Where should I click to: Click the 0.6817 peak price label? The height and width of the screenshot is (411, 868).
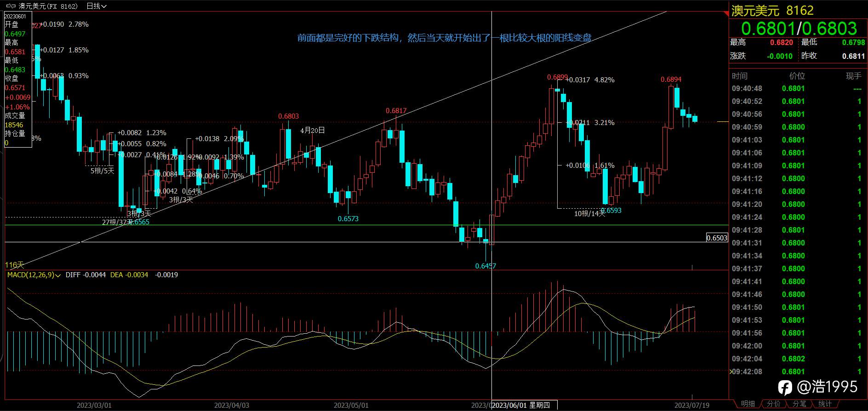click(x=396, y=111)
